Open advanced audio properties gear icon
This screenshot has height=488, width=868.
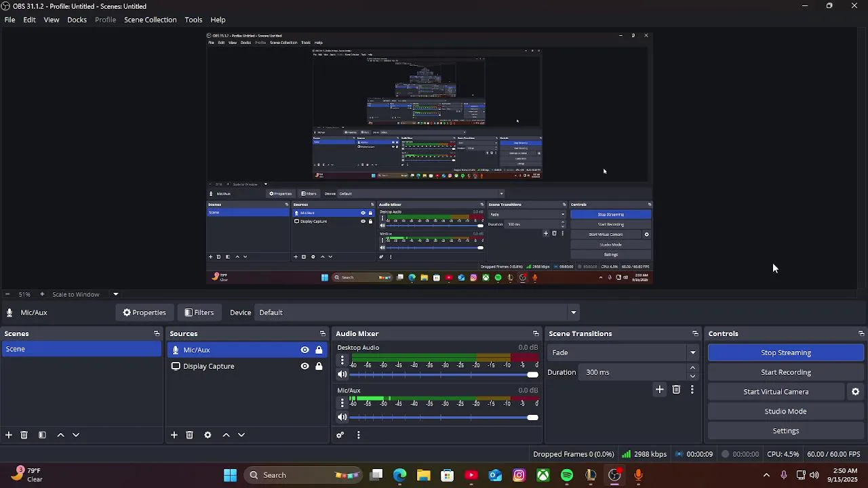tap(340, 435)
